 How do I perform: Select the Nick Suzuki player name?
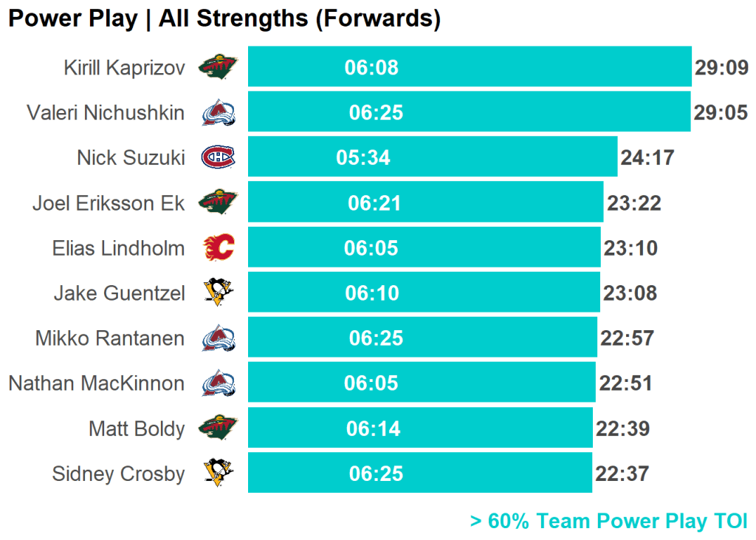pyautogui.click(x=131, y=157)
